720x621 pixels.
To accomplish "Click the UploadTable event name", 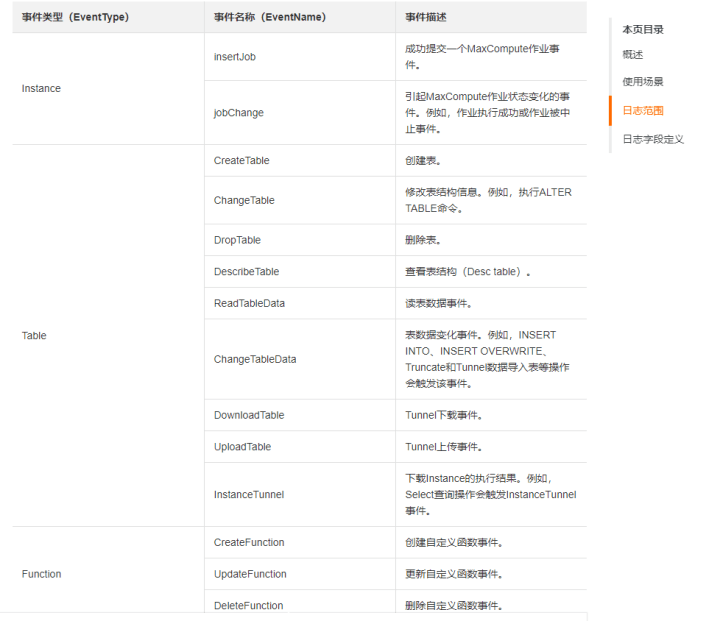I will pyautogui.click(x=242, y=447).
